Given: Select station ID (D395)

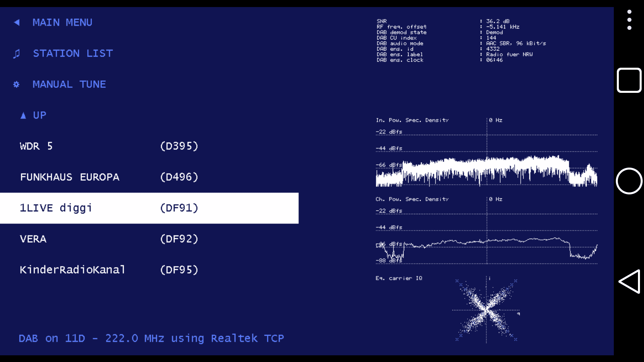Looking at the screenshot, I should click(179, 146).
